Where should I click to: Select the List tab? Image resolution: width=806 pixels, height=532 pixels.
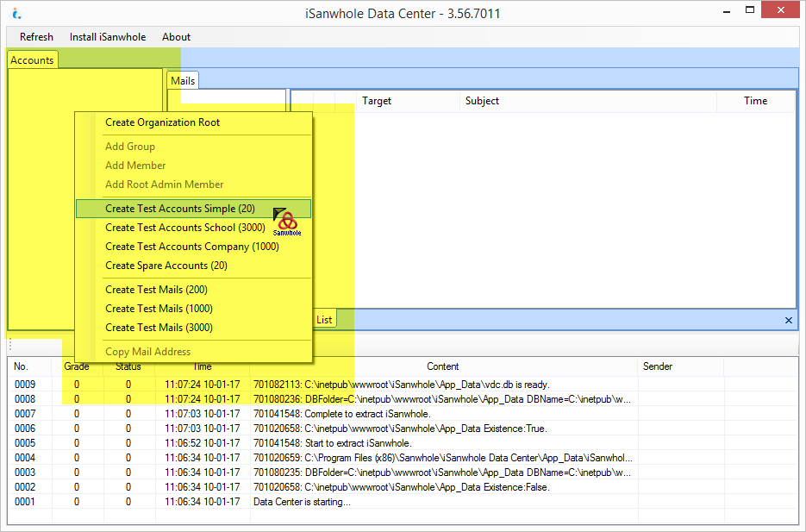pos(324,320)
